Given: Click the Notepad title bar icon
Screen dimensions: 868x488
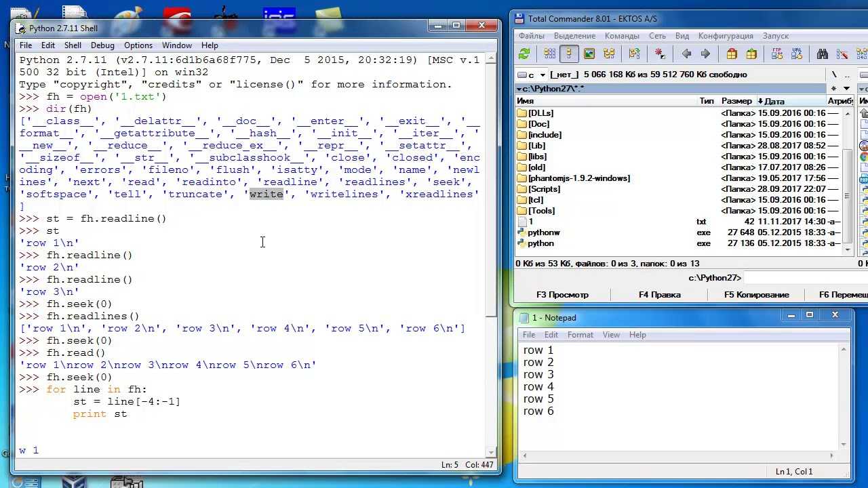Looking at the screenshot, I should point(525,318).
